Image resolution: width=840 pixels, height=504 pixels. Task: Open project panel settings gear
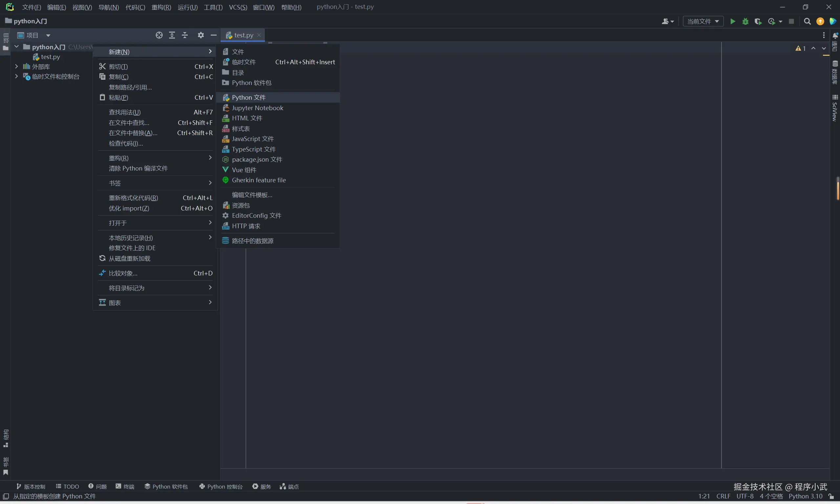tap(201, 35)
